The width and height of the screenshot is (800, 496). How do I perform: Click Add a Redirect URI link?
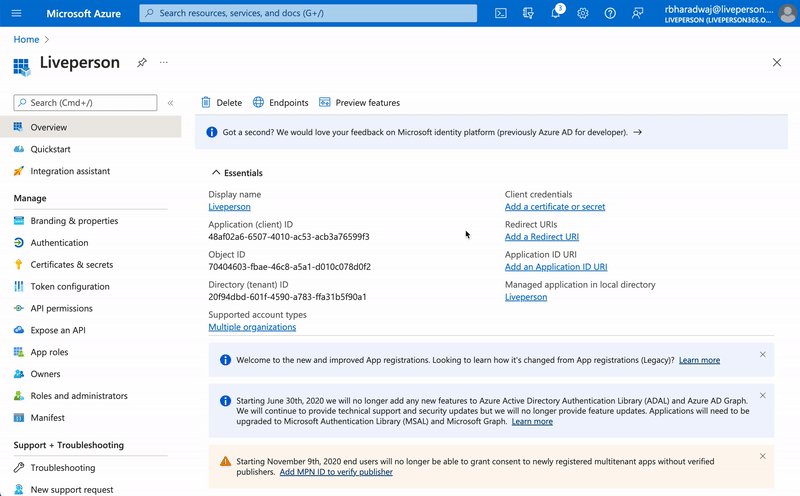(541, 237)
